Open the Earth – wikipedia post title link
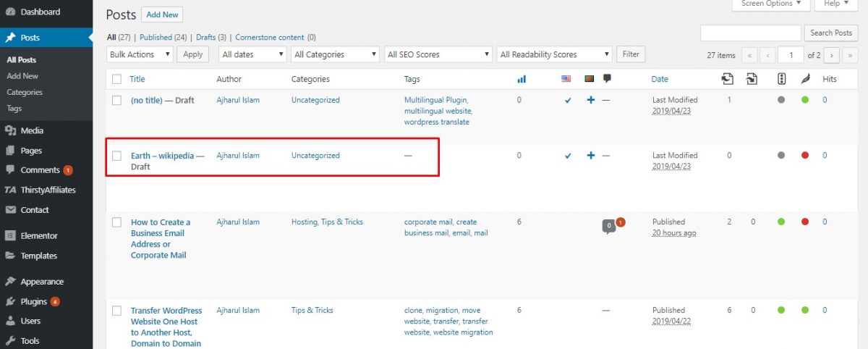 162,156
